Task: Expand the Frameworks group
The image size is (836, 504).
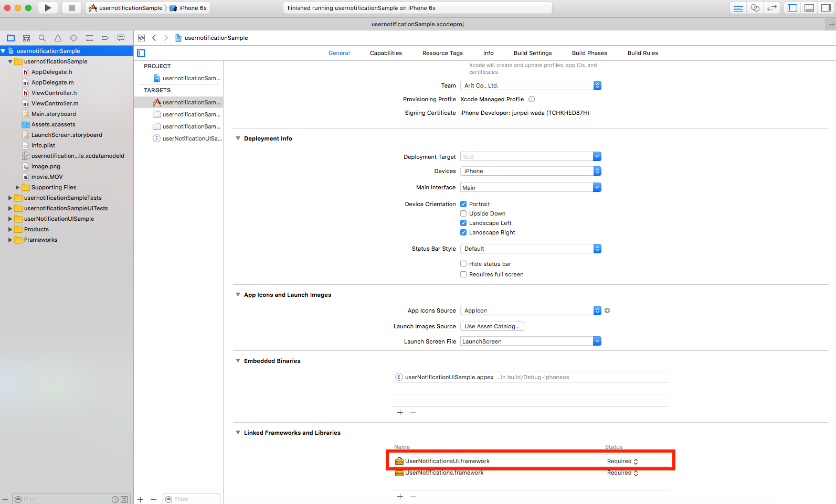Action: (x=10, y=240)
